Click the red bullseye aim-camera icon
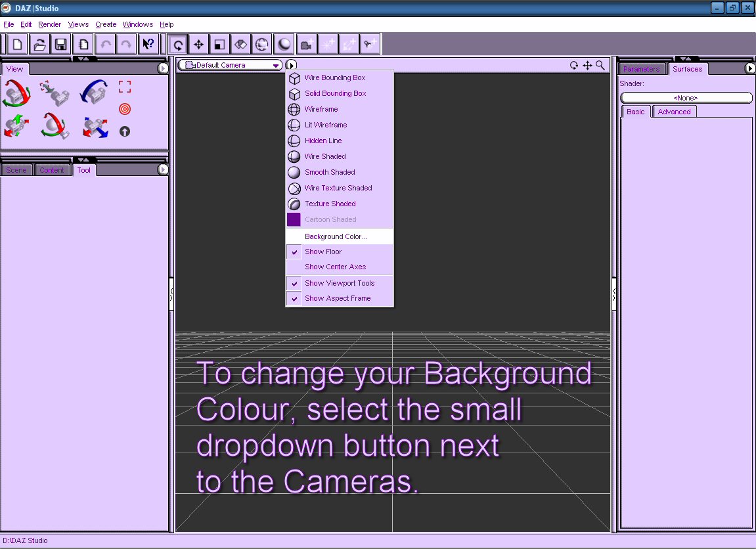 tap(125, 109)
